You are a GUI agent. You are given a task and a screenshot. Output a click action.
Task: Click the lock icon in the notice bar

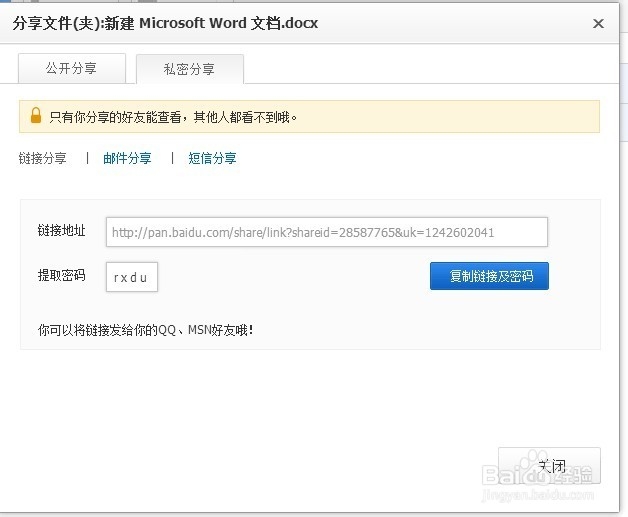[36, 116]
